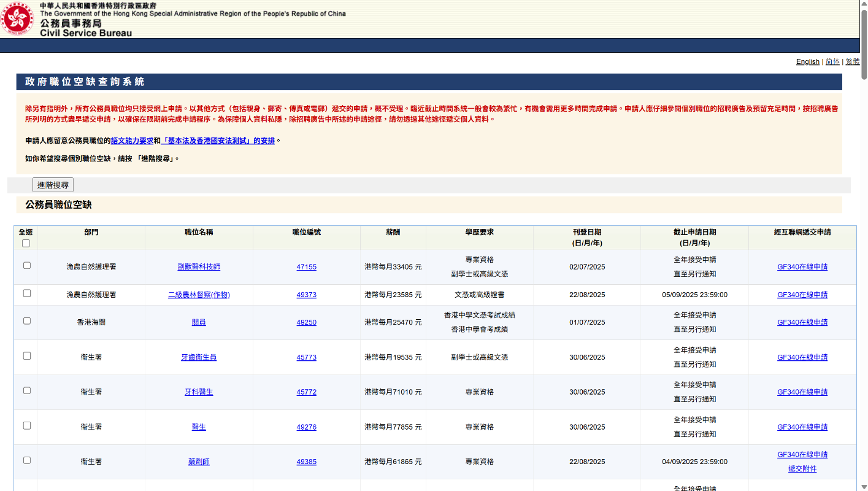Viewport: 868px width, 491px height.
Task: Tick the 全選 select-all checkbox
Action: (26, 243)
